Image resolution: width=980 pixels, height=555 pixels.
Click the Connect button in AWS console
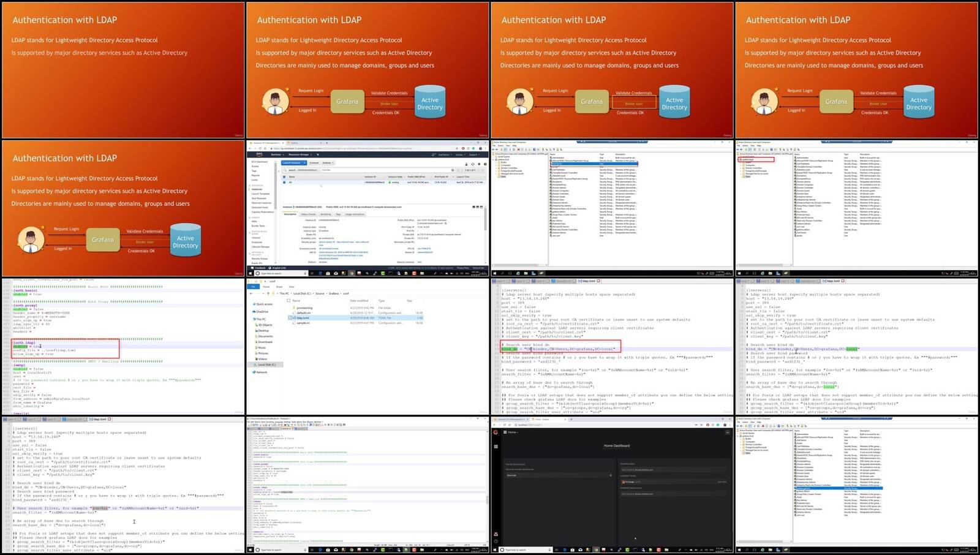coord(314,163)
